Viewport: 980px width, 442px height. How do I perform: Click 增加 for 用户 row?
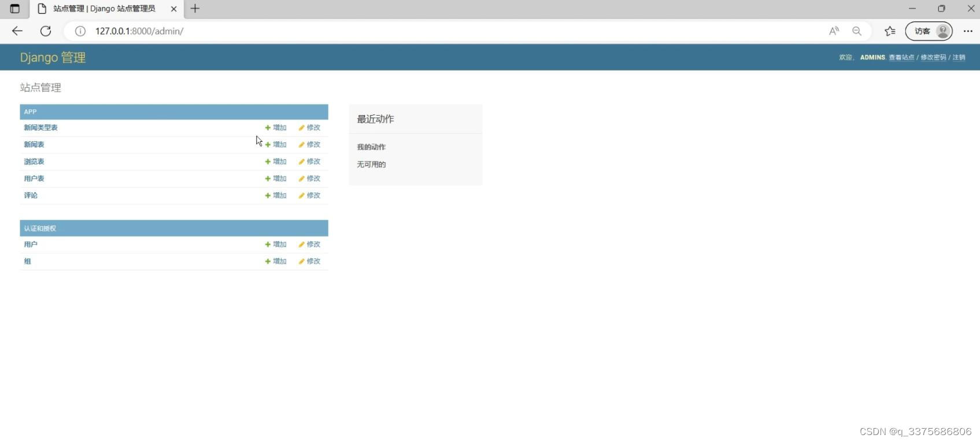click(x=276, y=244)
